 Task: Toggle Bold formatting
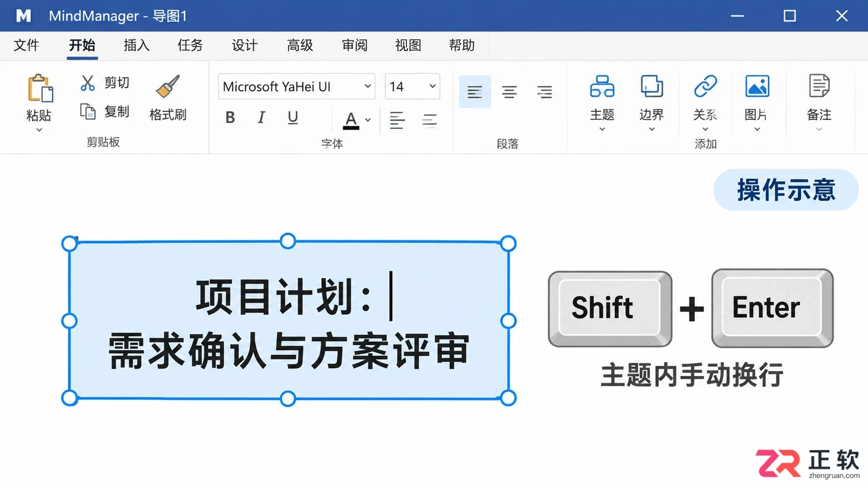pyautogui.click(x=230, y=117)
